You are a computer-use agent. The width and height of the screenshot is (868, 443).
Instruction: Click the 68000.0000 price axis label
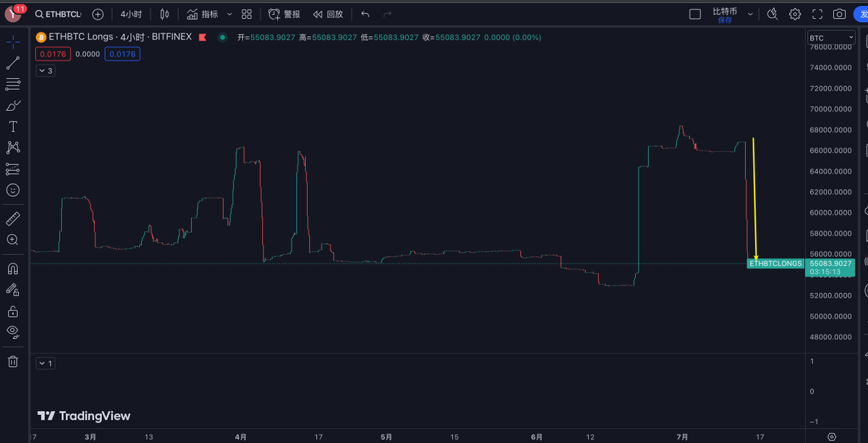pos(830,130)
